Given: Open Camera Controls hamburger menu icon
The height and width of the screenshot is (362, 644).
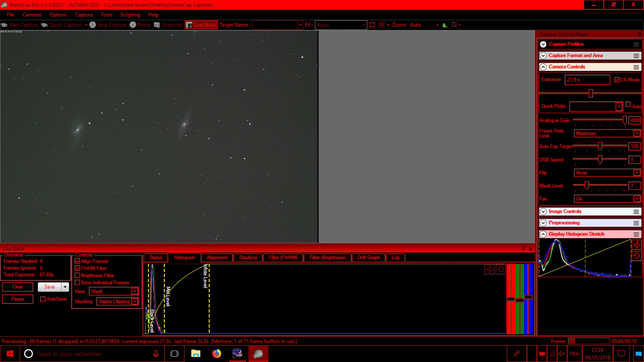Looking at the screenshot, I should (636, 67).
